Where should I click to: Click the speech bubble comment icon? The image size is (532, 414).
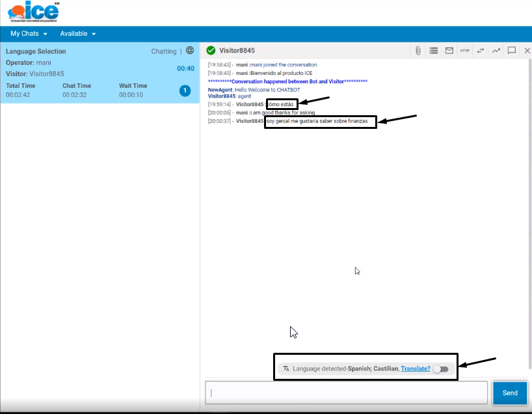[512, 51]
